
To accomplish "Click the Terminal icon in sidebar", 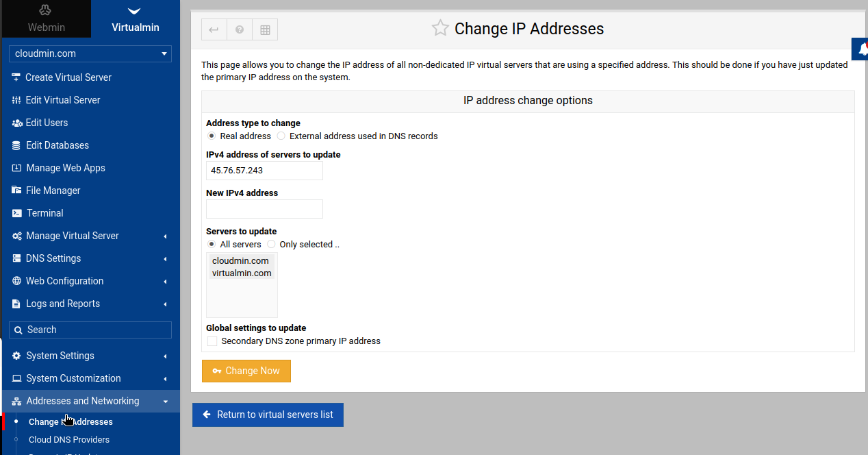I will click(16, 213).
